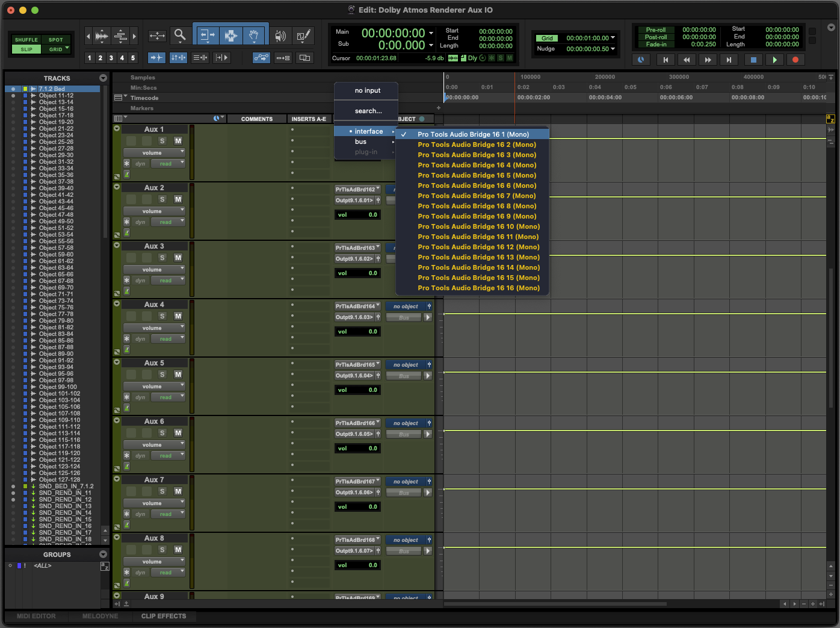Click the Stop transport button
Image resolution: width=840 pixels, height=628 pixels.
point(753,60)
